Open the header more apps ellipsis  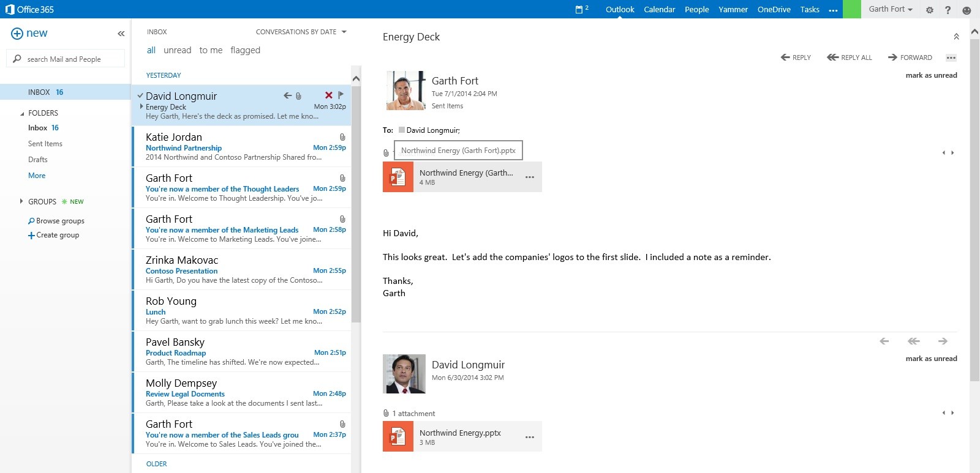pos(833,10)
